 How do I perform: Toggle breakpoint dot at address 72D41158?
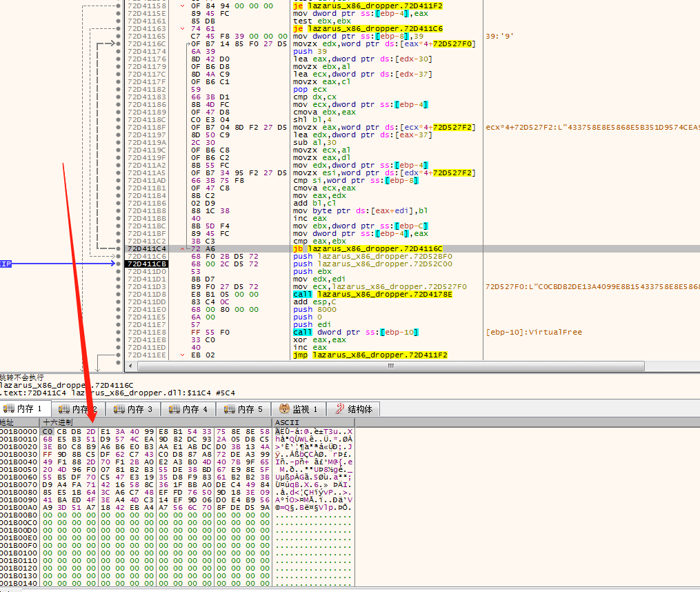[119, 6]
